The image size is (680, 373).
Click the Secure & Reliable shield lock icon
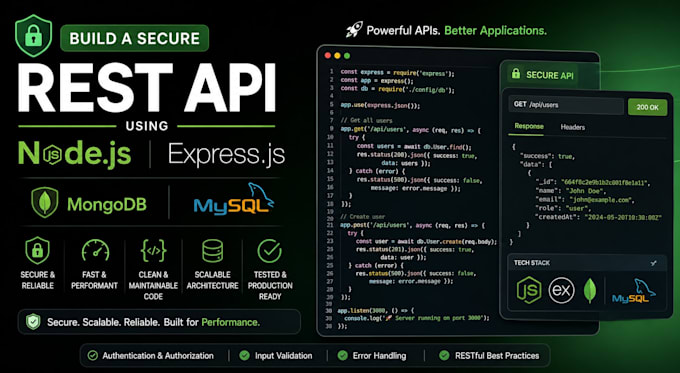pyautogui.click(x=37, y=251)
